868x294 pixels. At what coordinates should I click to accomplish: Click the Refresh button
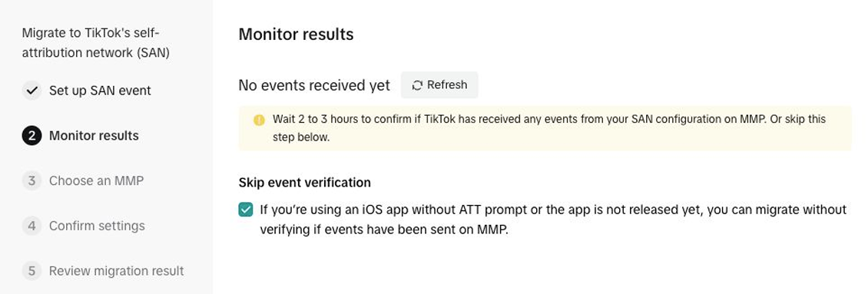(439, 84)
